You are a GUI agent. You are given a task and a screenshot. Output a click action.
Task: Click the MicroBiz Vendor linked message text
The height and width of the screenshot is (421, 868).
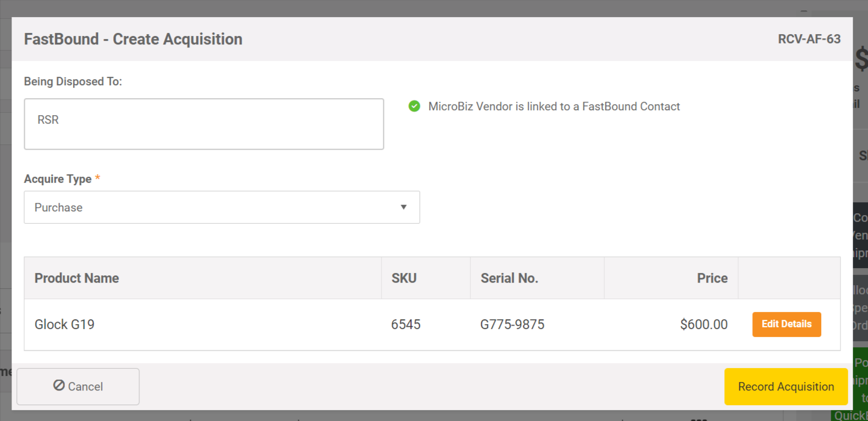(x=554, y=107)
